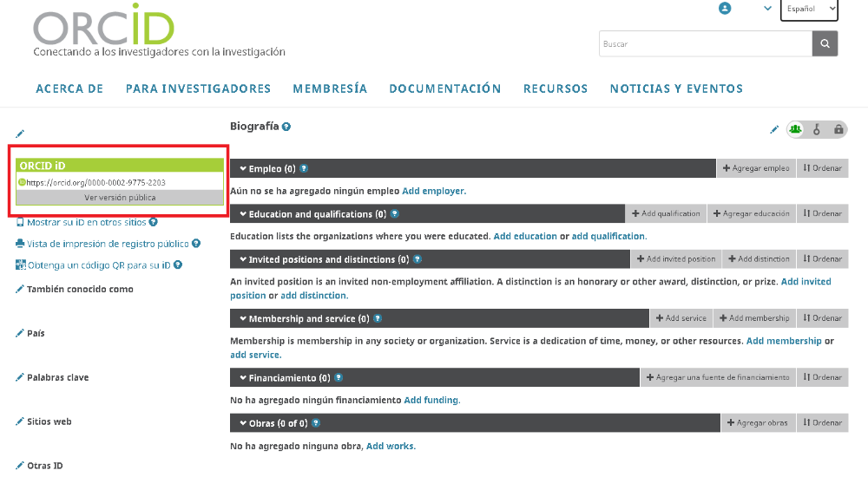Image resolution: width=868 pixels, height=477 pixels.
Task: Set biography visibility to private lock
Action: pyautogui.click(x=838, y=129)
